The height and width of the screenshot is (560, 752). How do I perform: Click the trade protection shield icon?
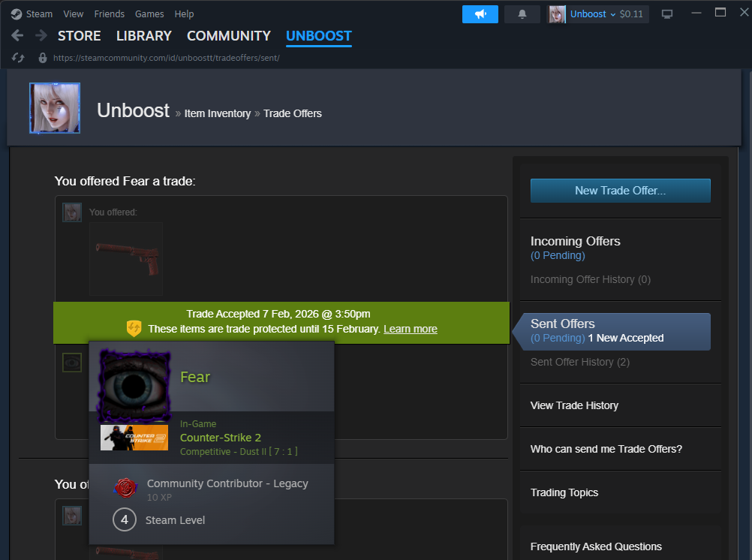pos(134,329)
